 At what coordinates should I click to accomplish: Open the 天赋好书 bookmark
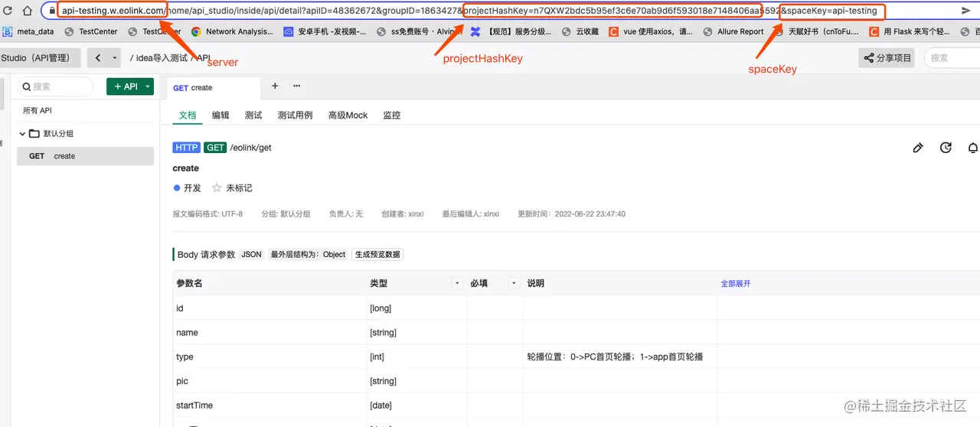tap(816, 31)
